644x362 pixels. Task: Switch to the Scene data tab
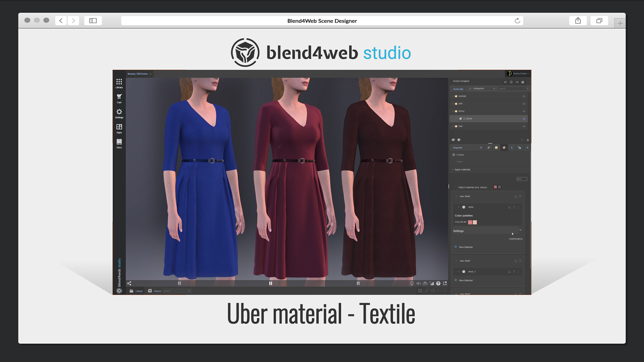point(458,89)
